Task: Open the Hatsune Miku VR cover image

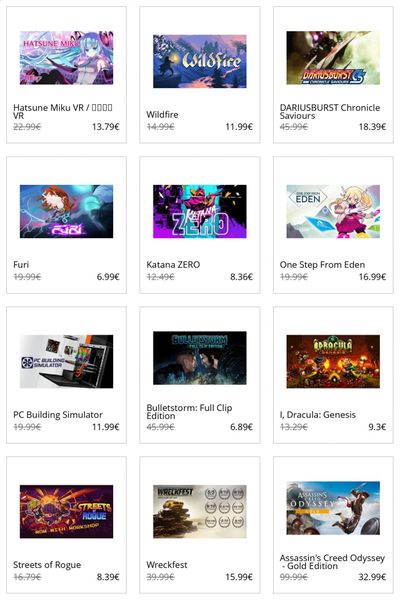Action: tap(66, 58)
